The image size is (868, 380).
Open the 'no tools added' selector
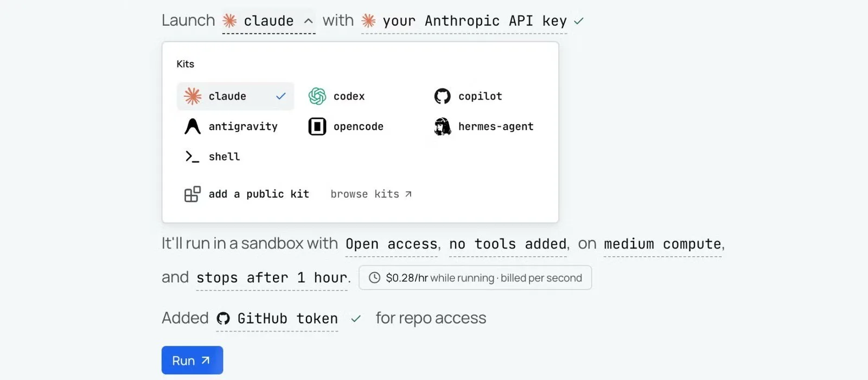508,244
